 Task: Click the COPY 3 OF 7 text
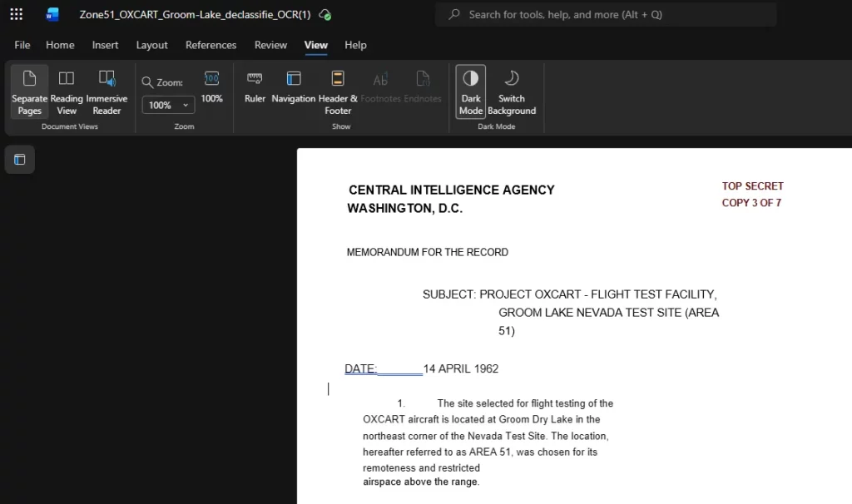[751, 203]
